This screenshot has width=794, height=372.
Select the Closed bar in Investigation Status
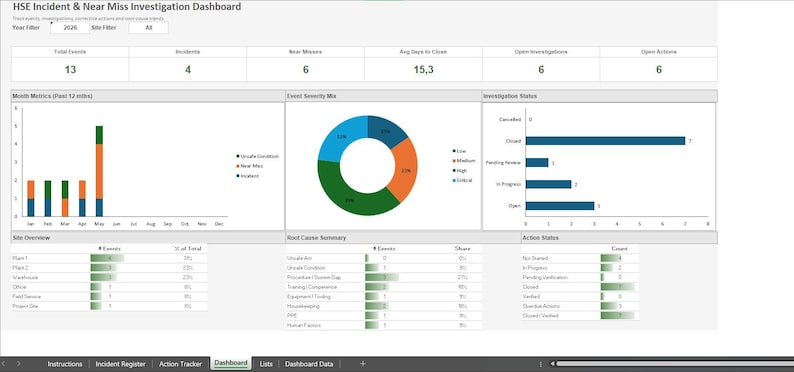click(x=605, y=141)
